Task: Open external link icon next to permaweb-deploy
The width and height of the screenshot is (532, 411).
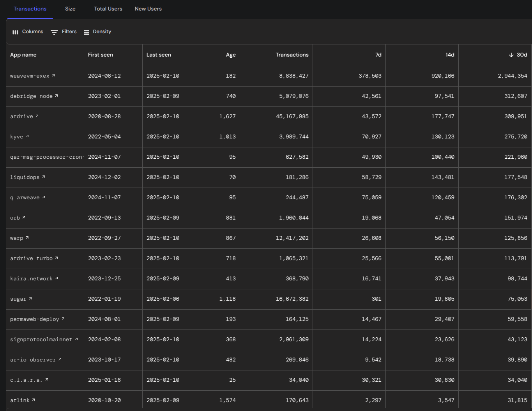Action: click(63, 319)
